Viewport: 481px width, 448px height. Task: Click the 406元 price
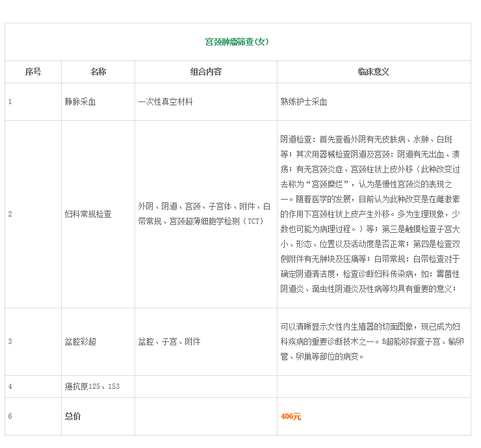point(291,417)
